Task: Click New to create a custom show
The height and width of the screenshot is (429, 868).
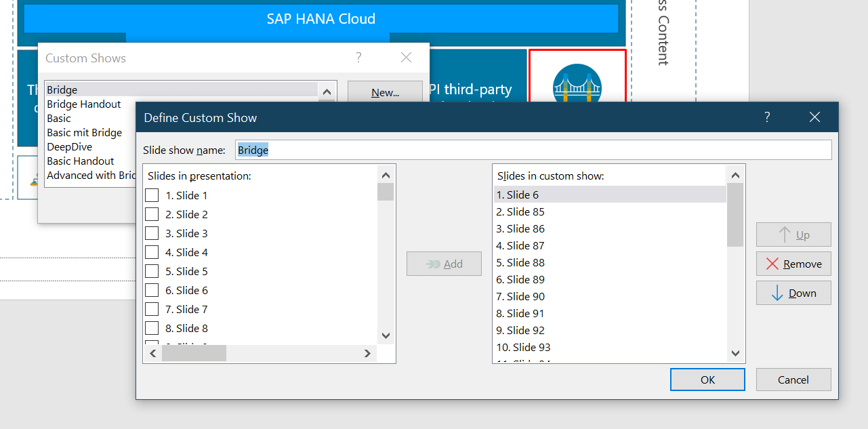Action: coord(385,93)
